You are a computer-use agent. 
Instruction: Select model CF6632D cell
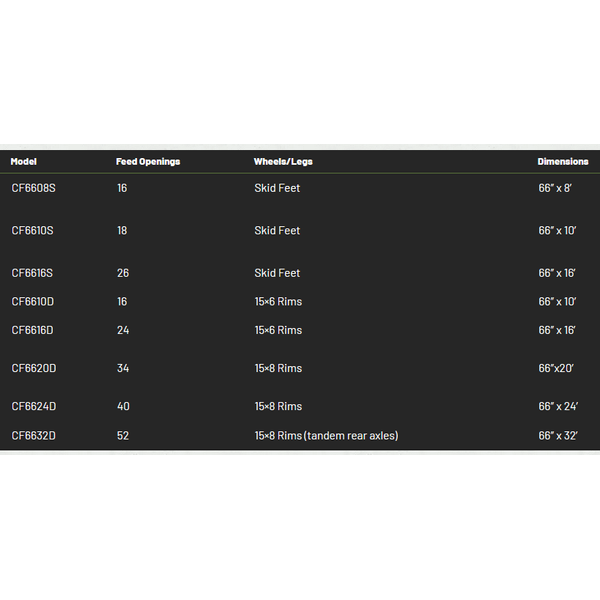(33, 435)
